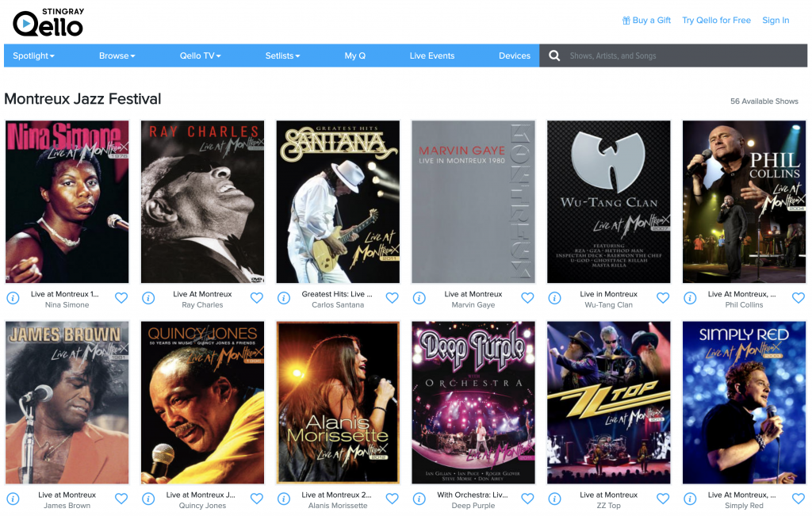Click Try Qello for Free

point(716,20)
